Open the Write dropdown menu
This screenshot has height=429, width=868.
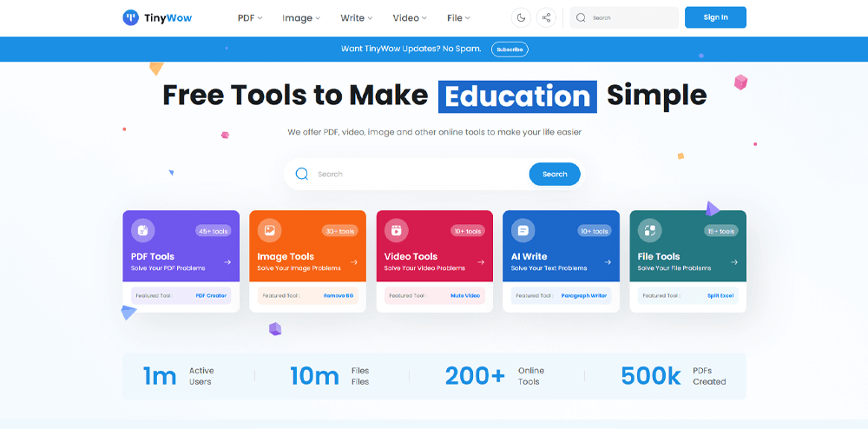[x=357, y=17]
